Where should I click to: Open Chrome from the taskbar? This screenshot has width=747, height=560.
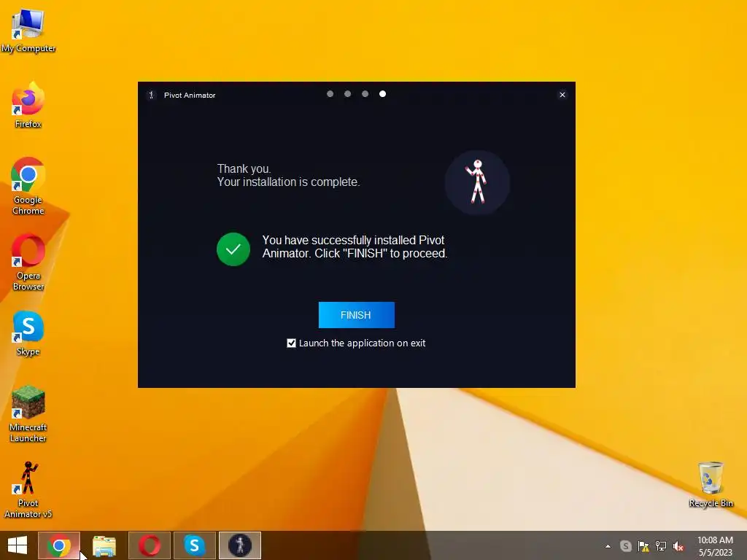(59, 545)
